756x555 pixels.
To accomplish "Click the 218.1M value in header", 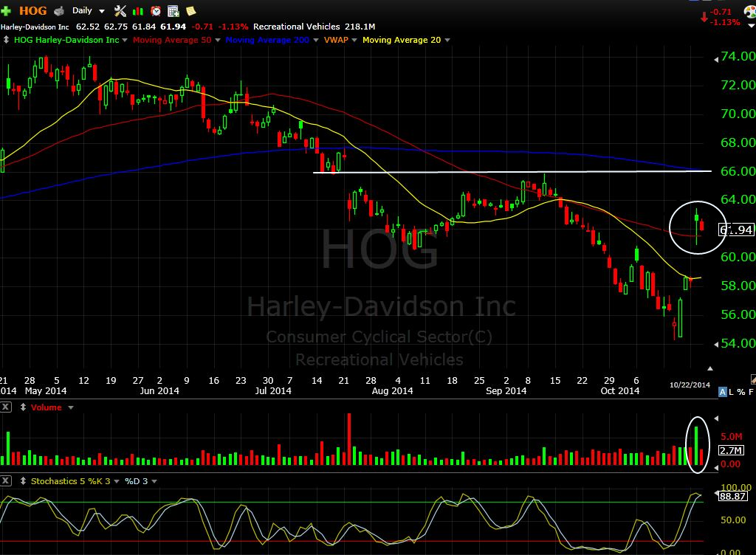I will 360,27.
